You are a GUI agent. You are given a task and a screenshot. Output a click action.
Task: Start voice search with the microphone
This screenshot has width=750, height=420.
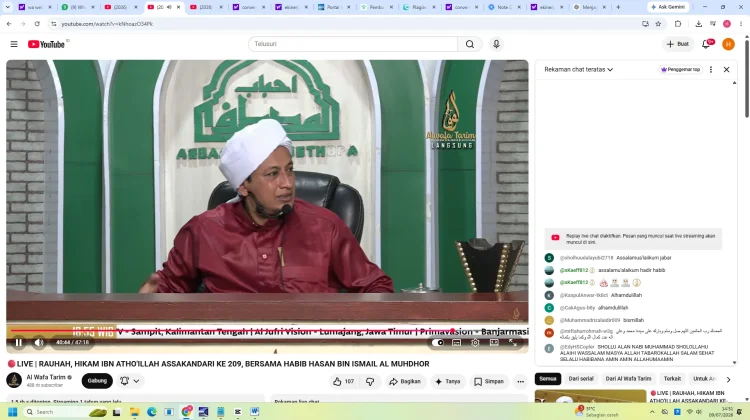click(x=496, y=44)
